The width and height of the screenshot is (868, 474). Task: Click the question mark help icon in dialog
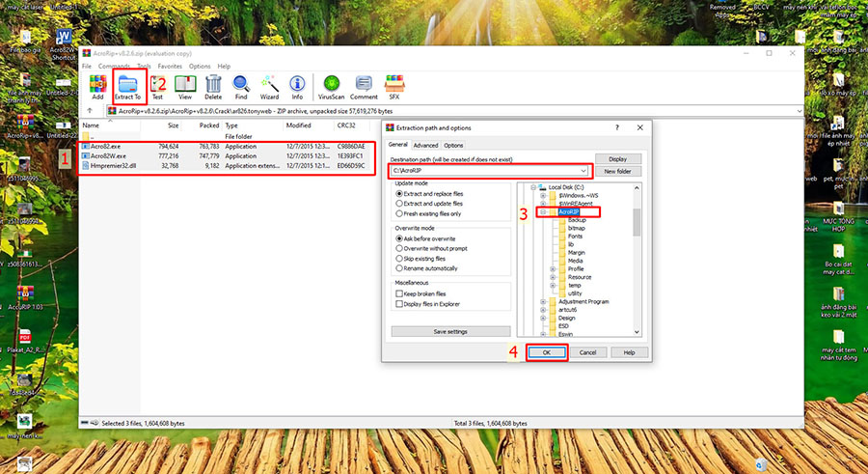(x=616, y=127)
